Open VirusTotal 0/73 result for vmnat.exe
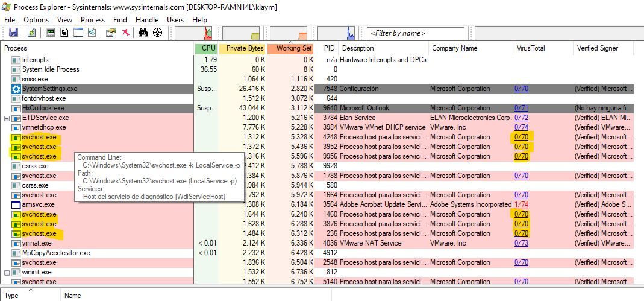The image size is (644, 301). point(521,244)
